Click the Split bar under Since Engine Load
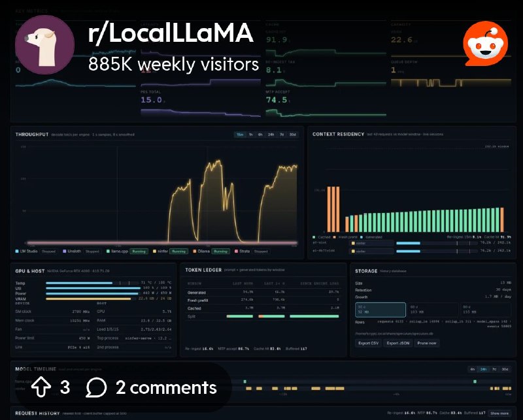 [x=314, y=316]
